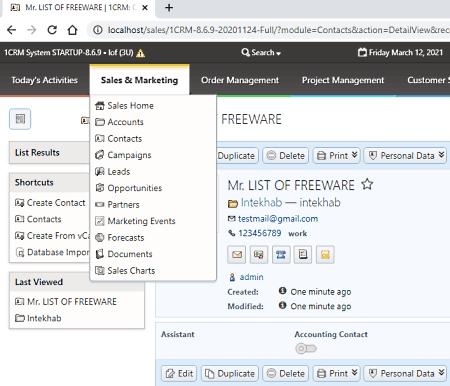Click the browser back arrow
Image resolution: width=450 pixels, height=386 pixels.
[x=11, y=30]
